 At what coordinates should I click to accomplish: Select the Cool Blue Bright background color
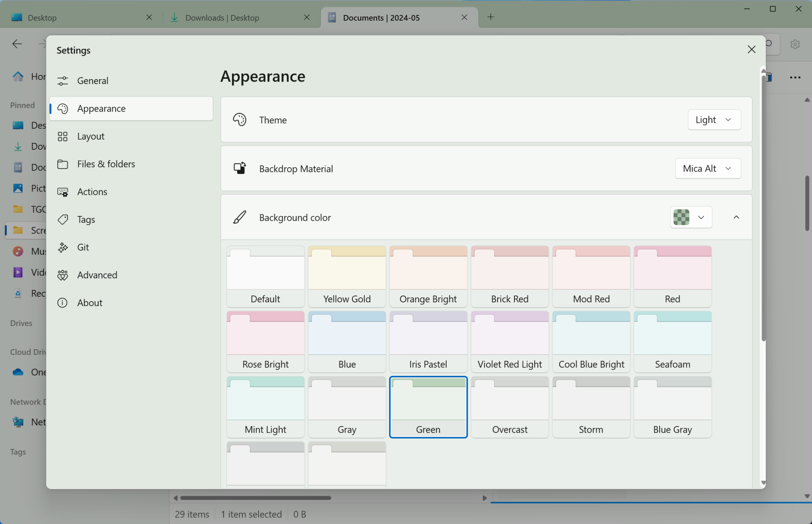point(591,342)
